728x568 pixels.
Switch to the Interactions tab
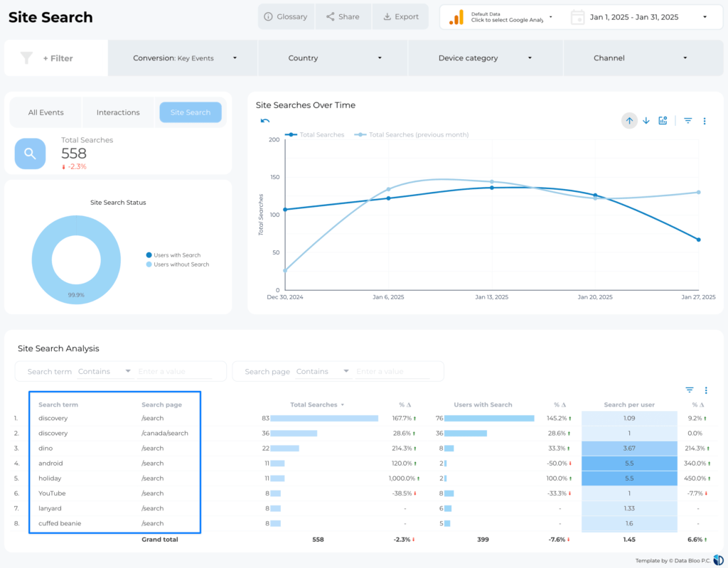[x=118, y=112]
